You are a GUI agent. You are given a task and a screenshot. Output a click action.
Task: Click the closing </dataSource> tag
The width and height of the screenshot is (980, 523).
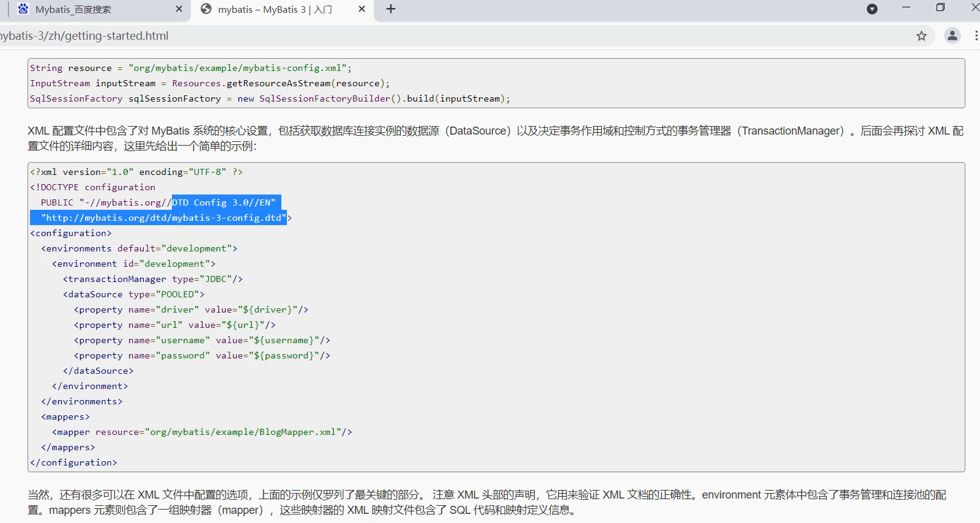pos(98,371)
